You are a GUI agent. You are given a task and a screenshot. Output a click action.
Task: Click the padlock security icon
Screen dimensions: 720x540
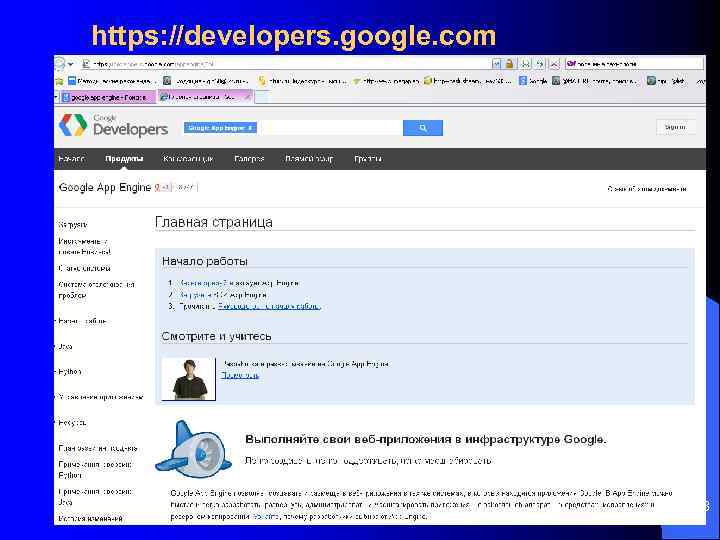pyautogui.click(x=509, y=64)
